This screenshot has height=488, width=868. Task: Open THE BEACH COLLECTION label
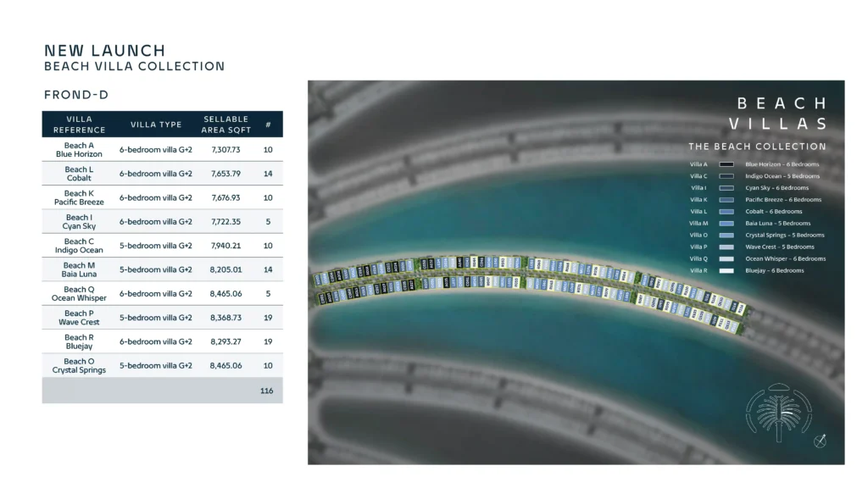click(760, 146)
